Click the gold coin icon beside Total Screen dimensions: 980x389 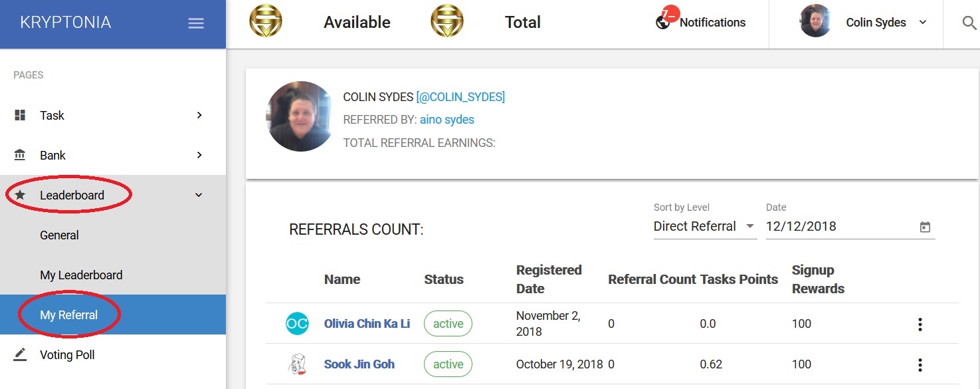pyautogui.click(x=447, y=21)
